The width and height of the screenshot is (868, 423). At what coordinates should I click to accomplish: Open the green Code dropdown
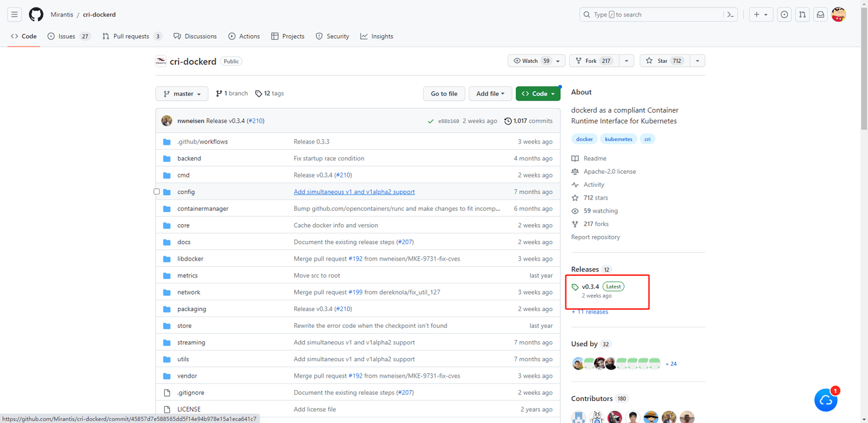[538, 93]
